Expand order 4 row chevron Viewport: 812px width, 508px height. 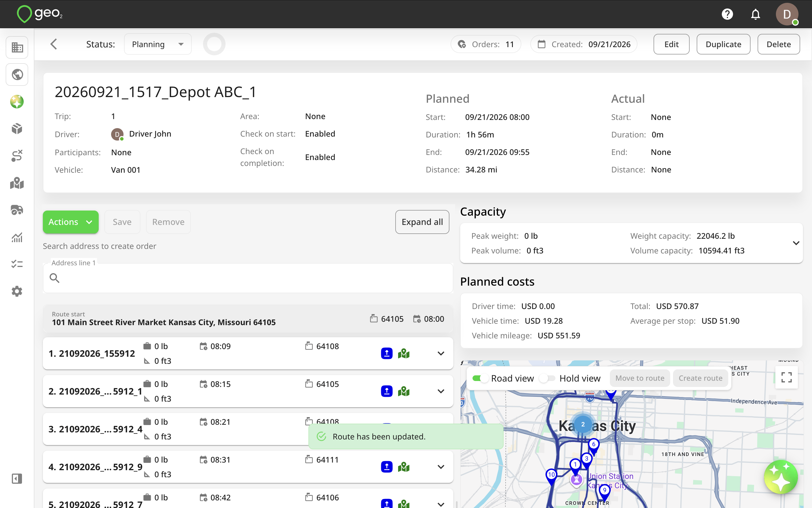pyautogui.click(x=441, y=467)
